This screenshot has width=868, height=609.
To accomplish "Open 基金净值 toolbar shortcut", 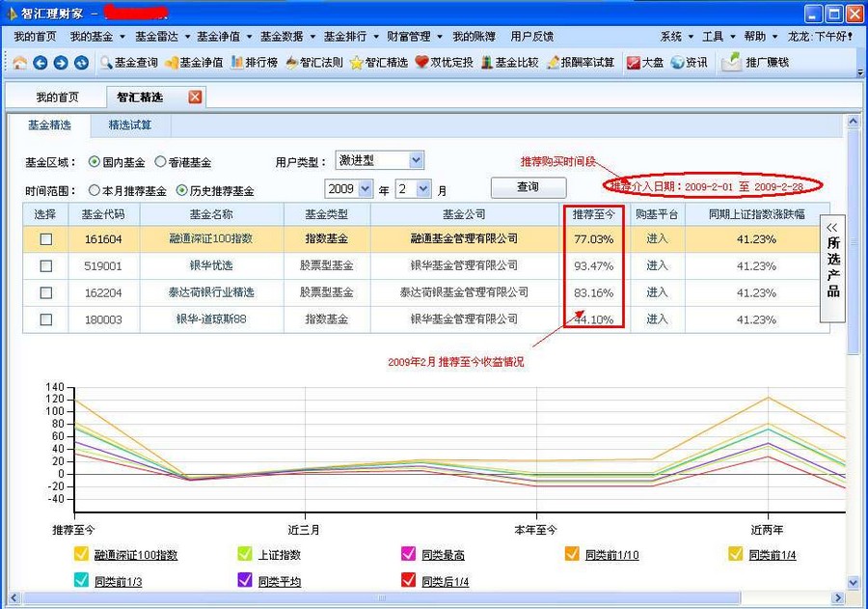I will point(194,63).
